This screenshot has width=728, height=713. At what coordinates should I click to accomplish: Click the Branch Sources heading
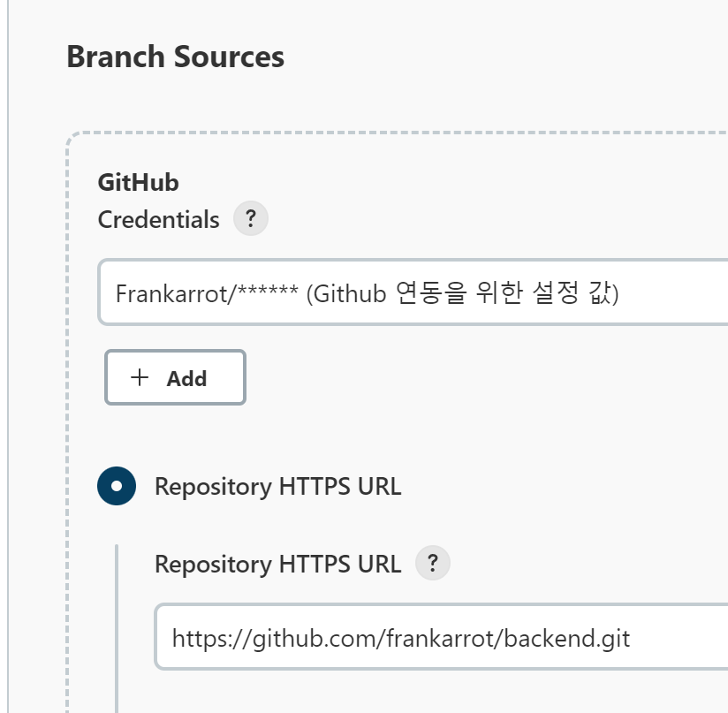(x=176, y=57)
